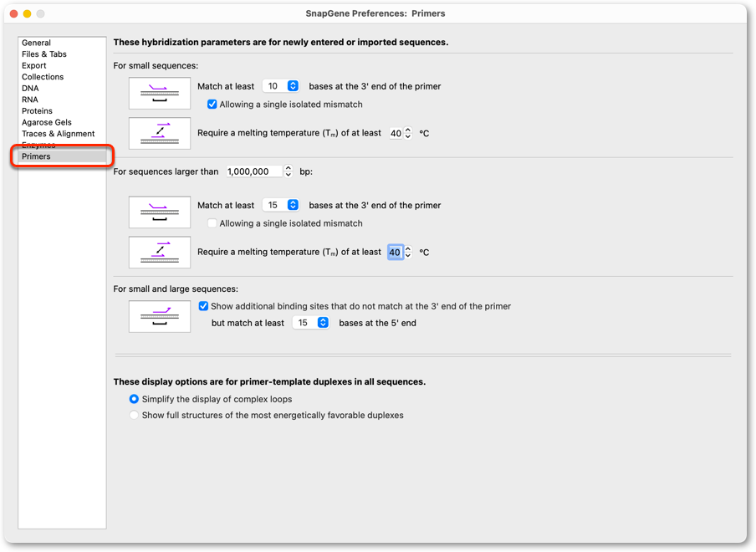Click the 5' end binding site diagram icon
The height and width of the screenshot is (552, 756).
[160, 316]
